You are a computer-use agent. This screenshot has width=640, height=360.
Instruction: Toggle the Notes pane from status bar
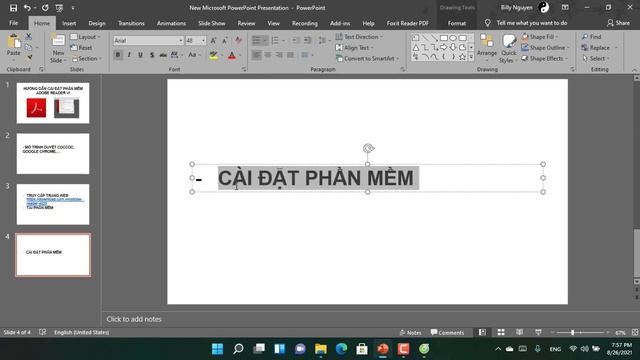[x=410, y=333]
